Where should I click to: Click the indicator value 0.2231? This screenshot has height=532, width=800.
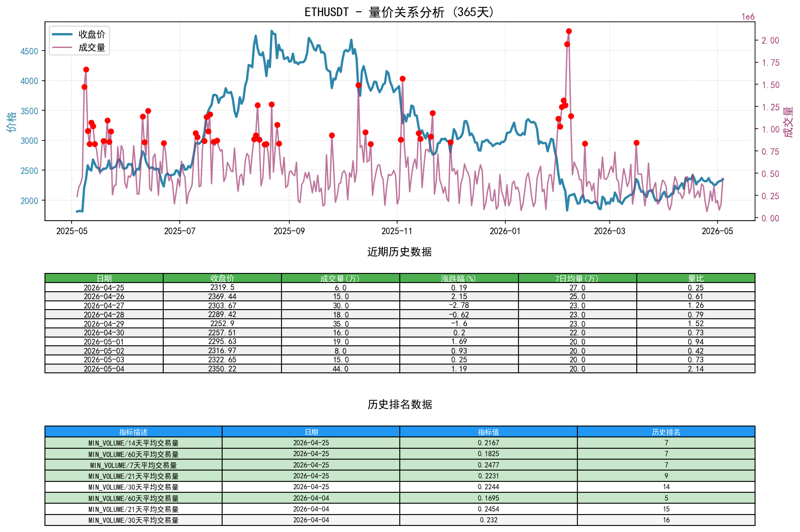(488, 476)
